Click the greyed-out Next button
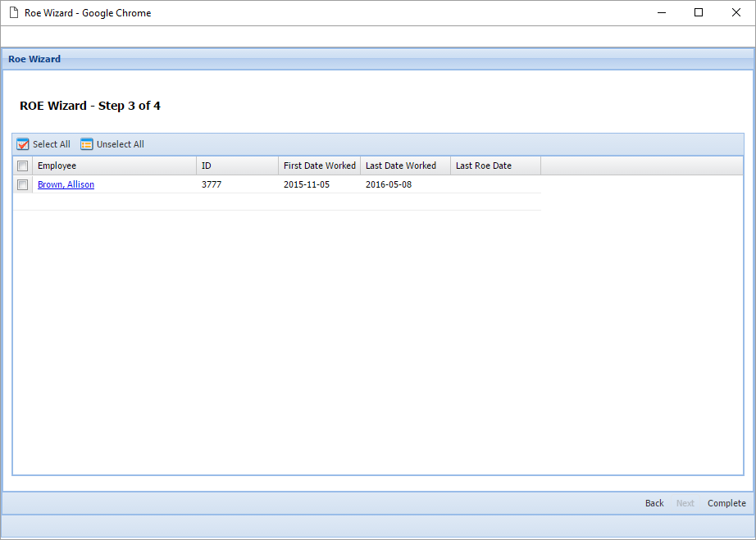The width and height of the screenshot is (756, 540). (x=685, y=503)
